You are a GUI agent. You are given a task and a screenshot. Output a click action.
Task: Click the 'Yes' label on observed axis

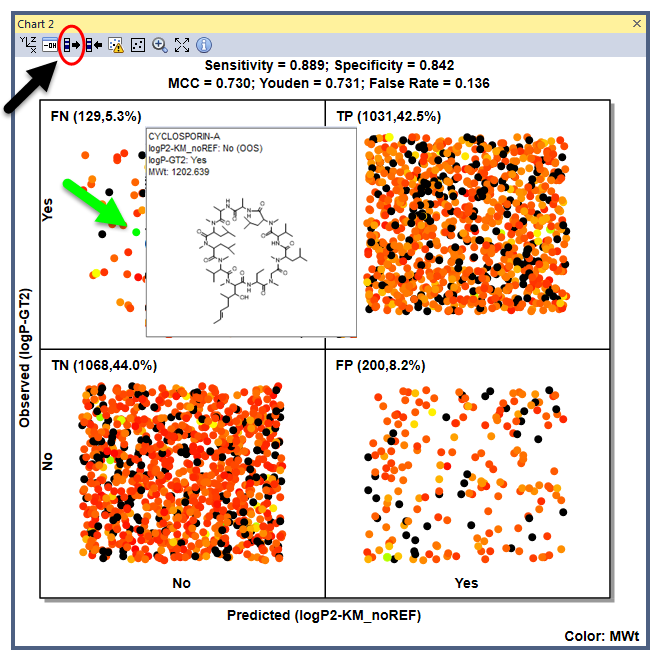tap(47, 210)
